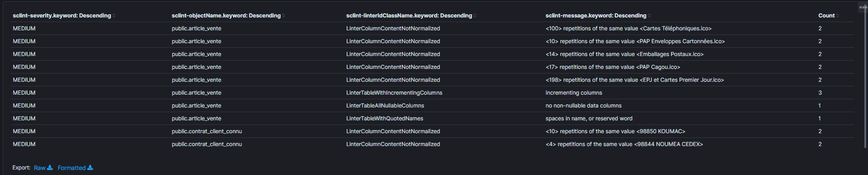Sort by sclint-severity.keyword column arrow

[x=113, y=16]
